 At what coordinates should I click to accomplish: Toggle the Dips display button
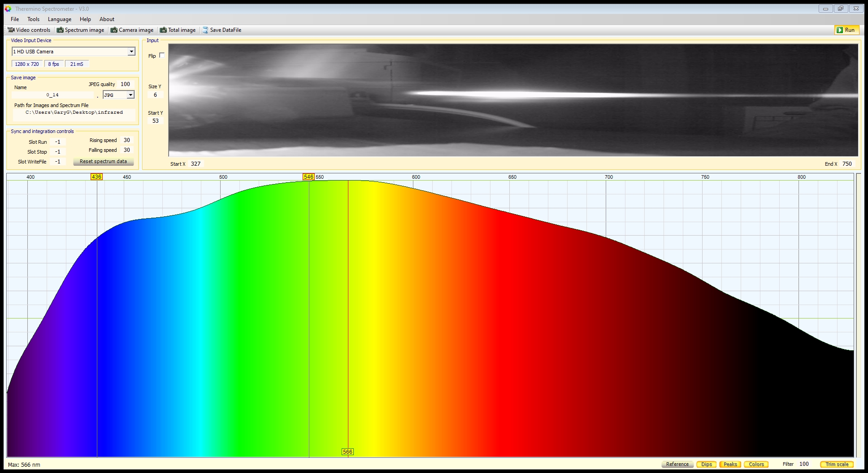[x=707, y=464]
